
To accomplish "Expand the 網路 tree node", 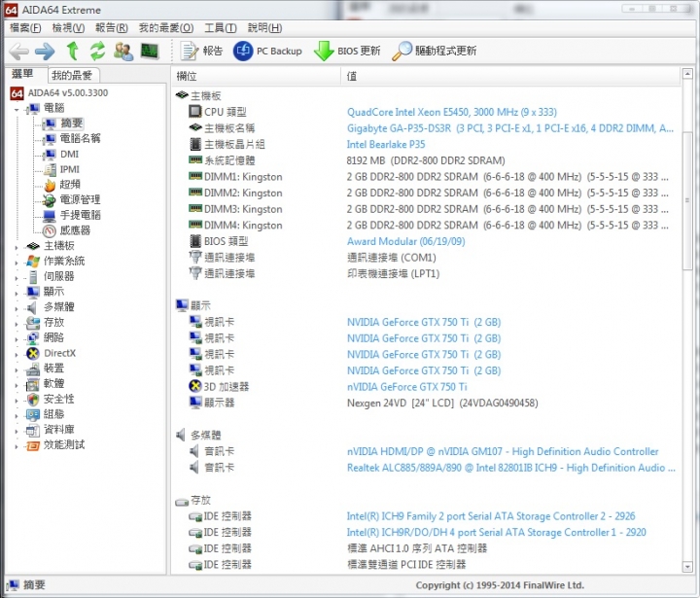I will pos(17,339).
